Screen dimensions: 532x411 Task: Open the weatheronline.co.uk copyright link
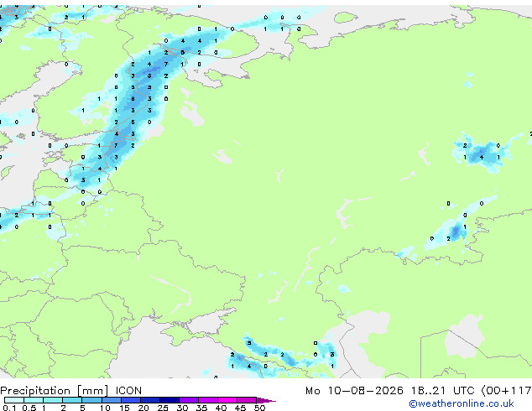(x=461, y=403)
